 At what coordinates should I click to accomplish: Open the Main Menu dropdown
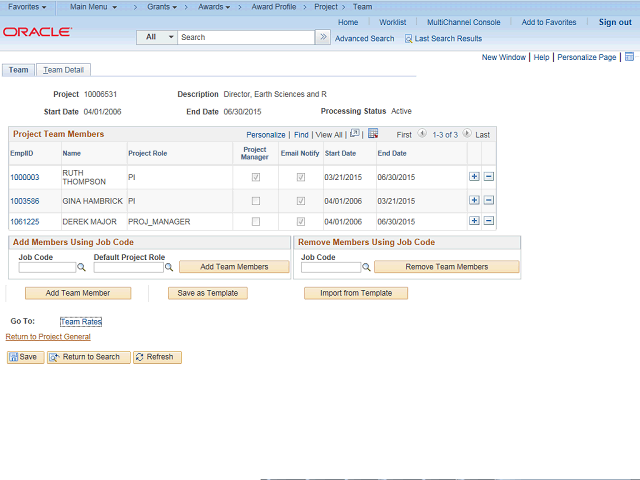coord(93,7)
